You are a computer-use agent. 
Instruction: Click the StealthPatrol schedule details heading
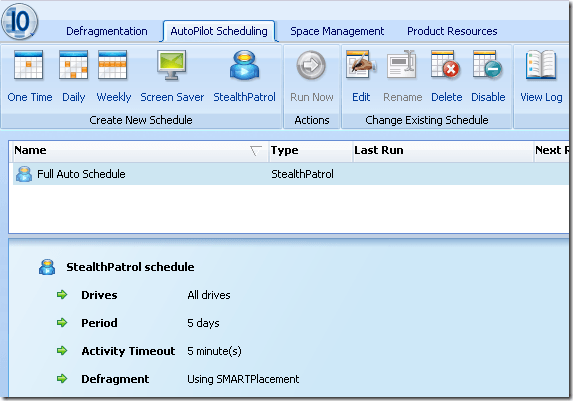130,267
